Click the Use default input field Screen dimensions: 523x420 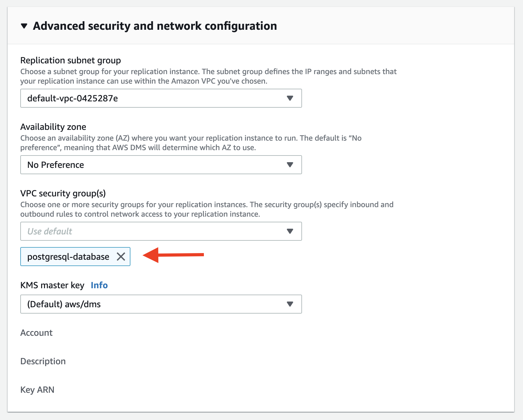127,231
